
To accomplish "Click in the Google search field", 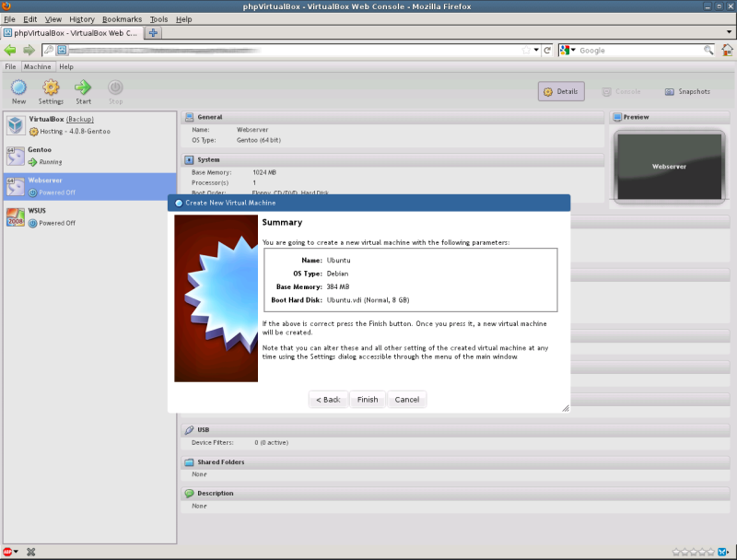I will 640,51.
